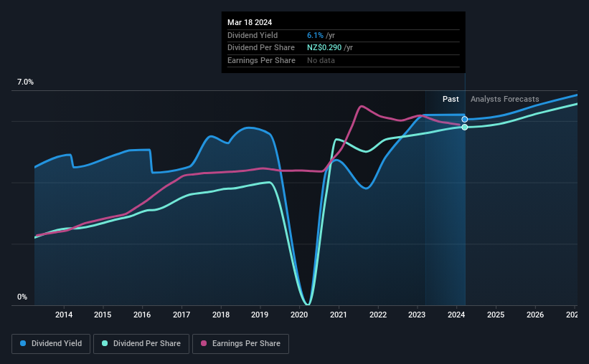Click the teal Dividend Per Share data point marker
This screenshot has height=364, width=589.
coord(465,128)
